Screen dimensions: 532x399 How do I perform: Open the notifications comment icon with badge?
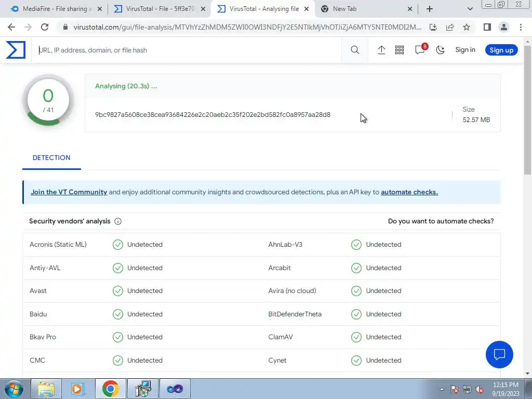coord(421,49)
